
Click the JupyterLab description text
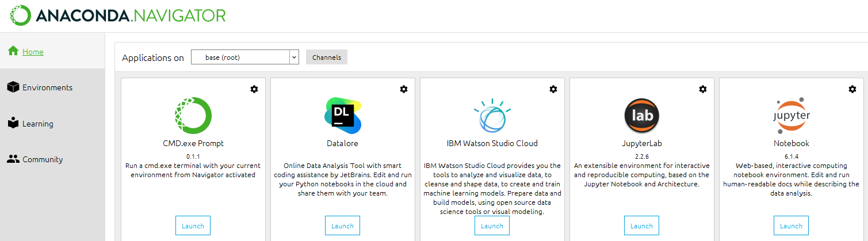point(641,175)
